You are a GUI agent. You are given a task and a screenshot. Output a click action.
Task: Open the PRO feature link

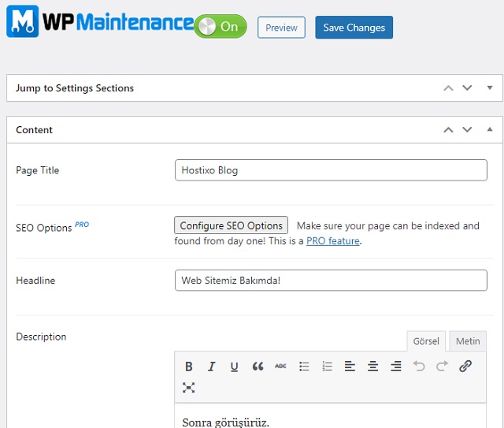(332, 241)
